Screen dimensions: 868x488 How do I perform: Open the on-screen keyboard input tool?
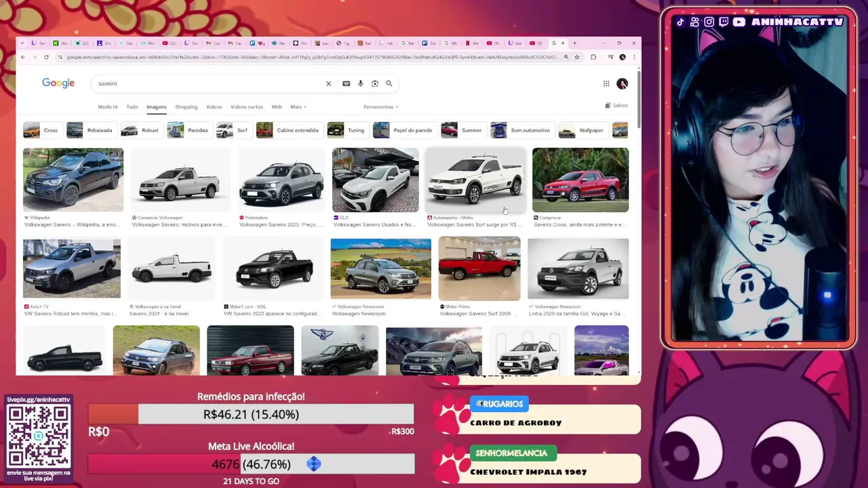click(346, 83)
